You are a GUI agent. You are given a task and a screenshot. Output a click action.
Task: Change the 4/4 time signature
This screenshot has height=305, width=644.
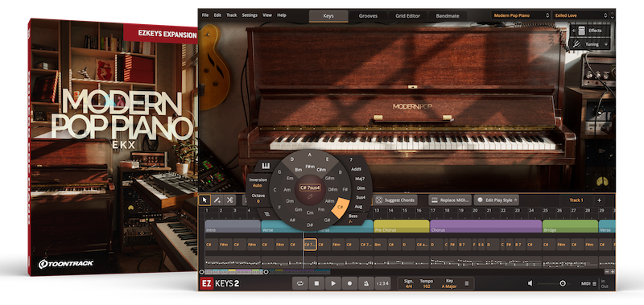[409, 286]
